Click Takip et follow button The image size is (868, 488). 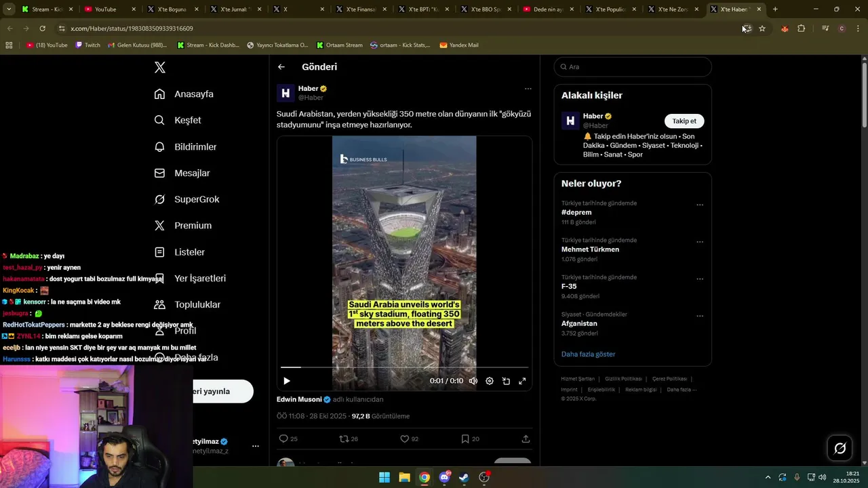(684, 121)
